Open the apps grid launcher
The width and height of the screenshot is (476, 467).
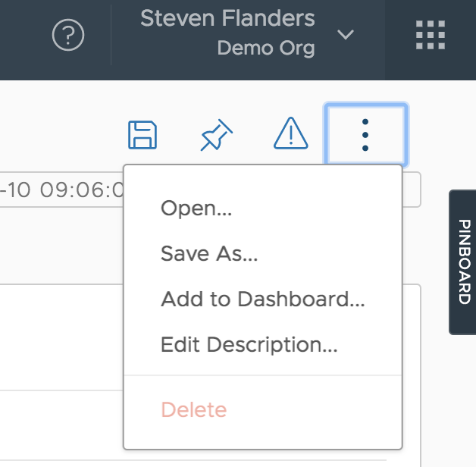pyautogui.click(x=431, y=36)
